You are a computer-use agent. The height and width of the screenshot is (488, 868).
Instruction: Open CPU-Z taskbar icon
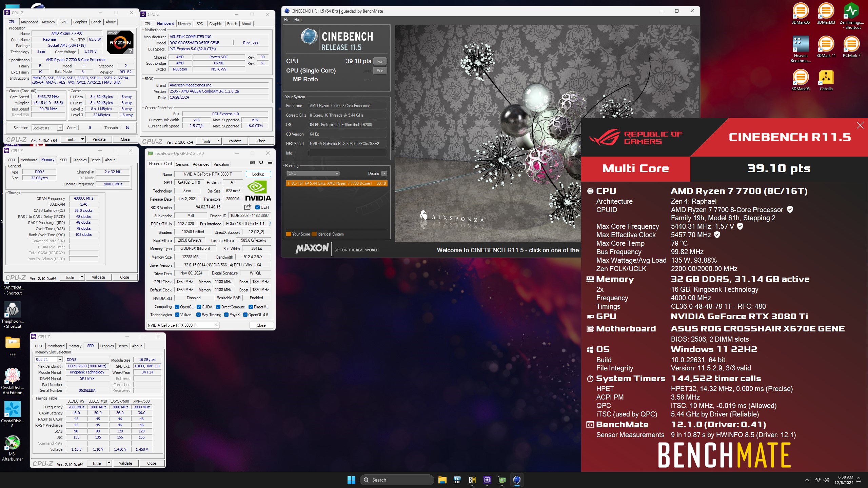(487, 480)
